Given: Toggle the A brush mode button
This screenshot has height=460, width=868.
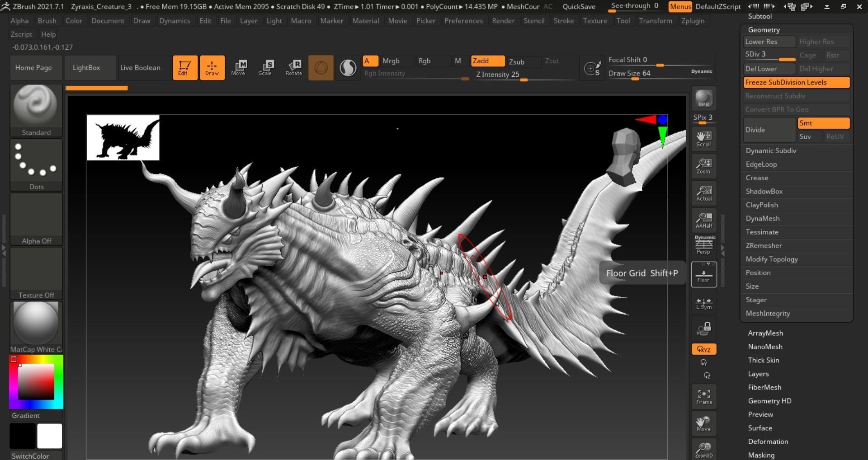Looking at the screenshot, I should [370, 61].
